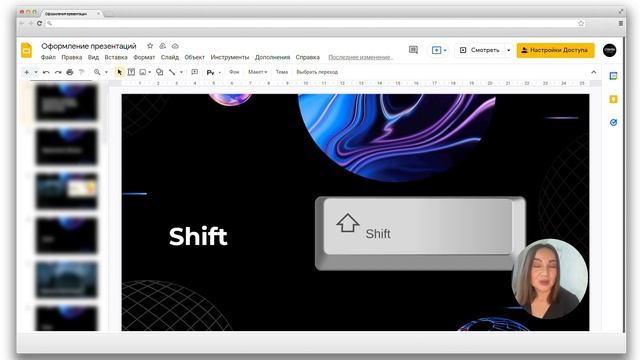Activate the paint format tool

click(81, 72)
